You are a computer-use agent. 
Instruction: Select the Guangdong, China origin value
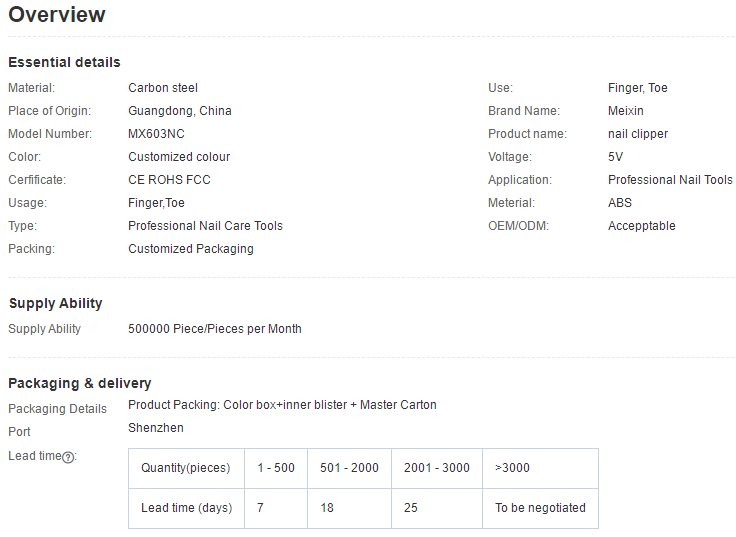pyautogui.click(x=180, y=111)
